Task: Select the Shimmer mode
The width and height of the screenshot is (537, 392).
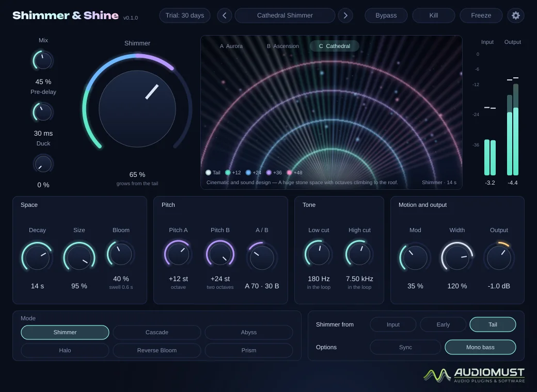Action: point(65,333)
